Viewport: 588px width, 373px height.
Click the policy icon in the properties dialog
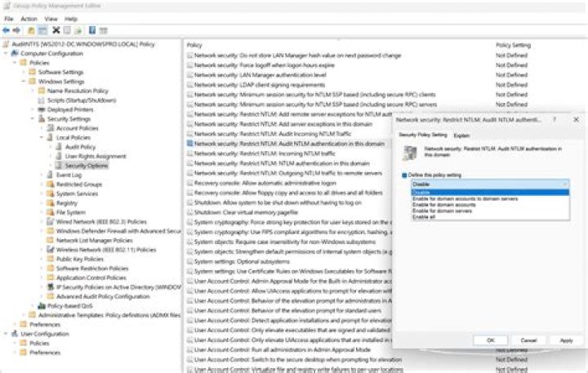[x=409, y=153]
